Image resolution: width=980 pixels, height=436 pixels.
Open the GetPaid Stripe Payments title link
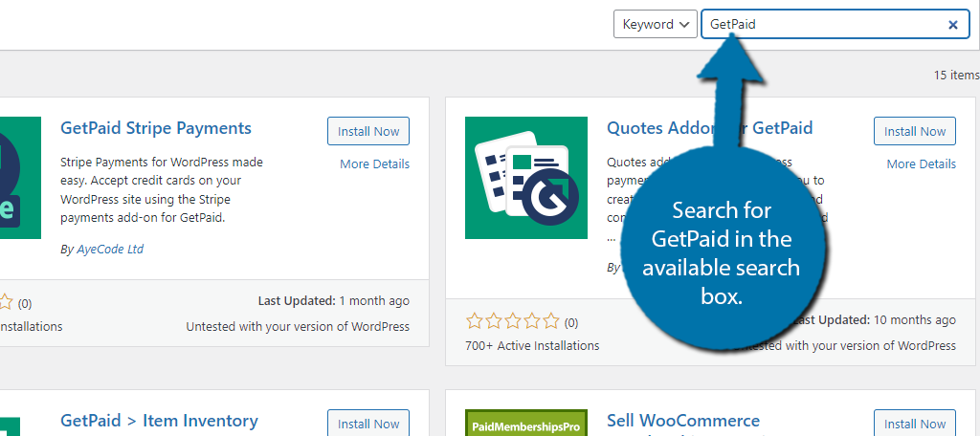pyautogui.click(x=156, y=128)
